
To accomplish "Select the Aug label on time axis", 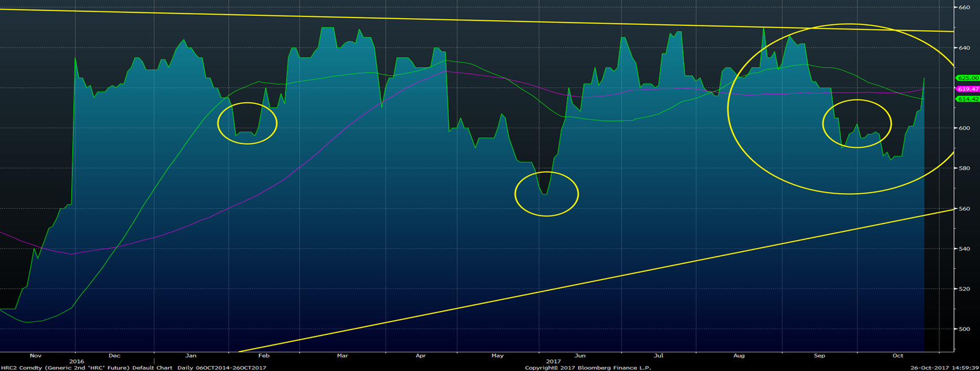I will (739, 356).
